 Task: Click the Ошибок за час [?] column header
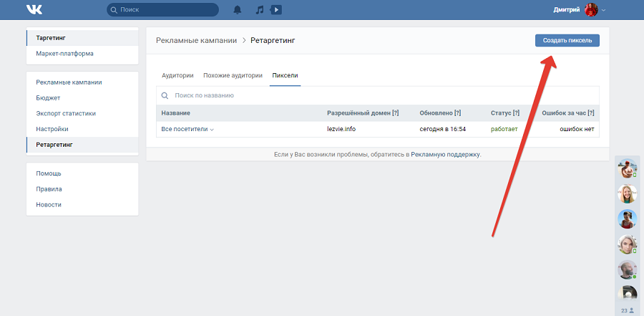coord(568,113)
